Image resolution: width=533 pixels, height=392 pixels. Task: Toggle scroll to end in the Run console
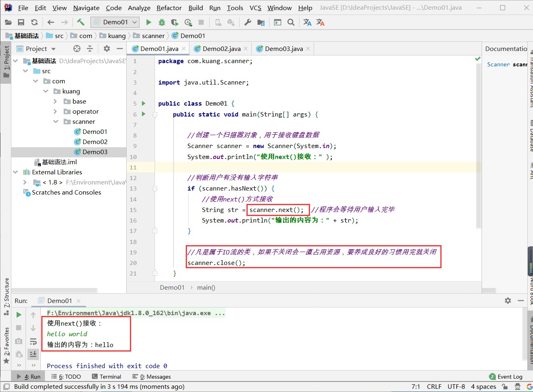pos(33,354)
